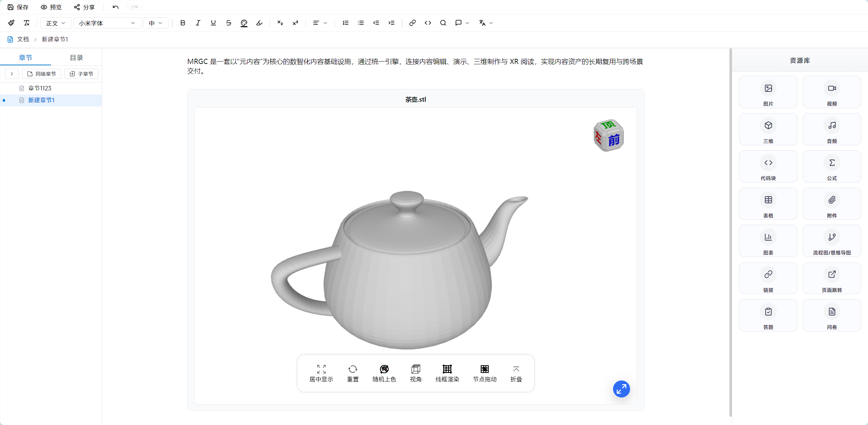Expand the text alignment options
868x425 pixels.
pyautogui.click(x=320, y=23)
